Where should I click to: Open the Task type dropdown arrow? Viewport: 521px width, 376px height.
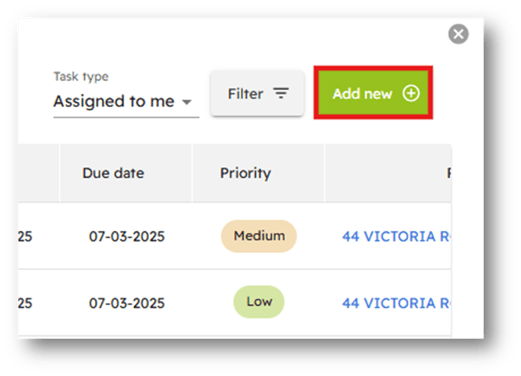pyautogui.click(x=187, y=102)
